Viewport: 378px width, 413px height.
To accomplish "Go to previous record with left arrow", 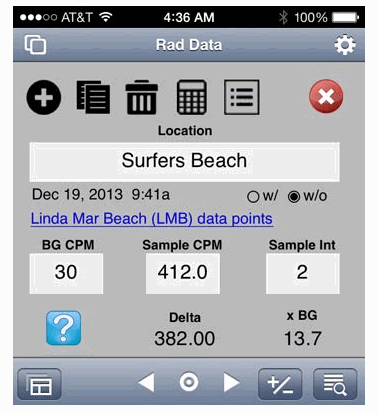I will click(146, 382).
